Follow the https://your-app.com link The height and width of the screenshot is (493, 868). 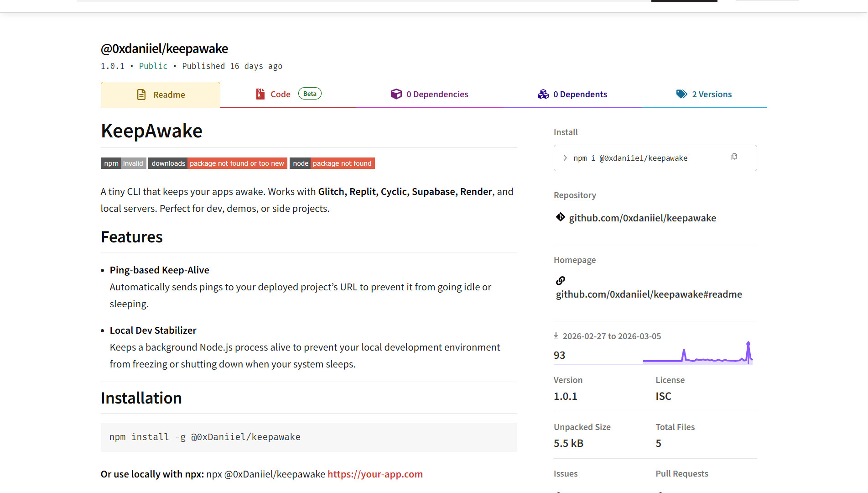375,474
